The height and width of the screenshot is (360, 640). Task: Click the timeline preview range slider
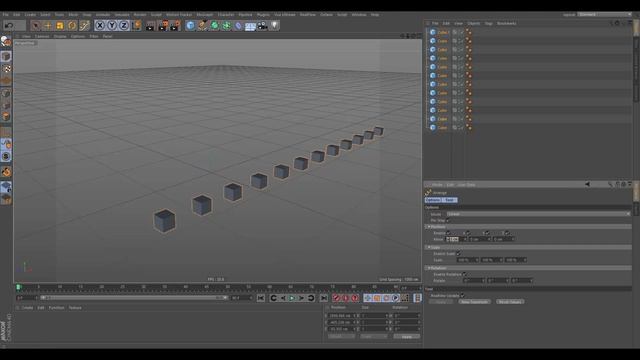[134, 298]
